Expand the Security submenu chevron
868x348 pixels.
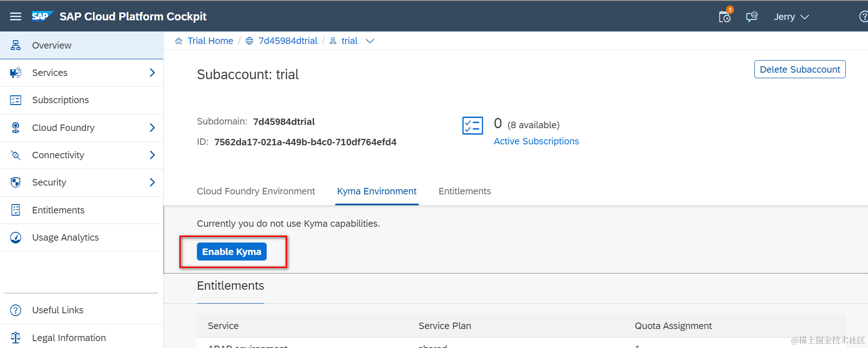tap(152, 182)
